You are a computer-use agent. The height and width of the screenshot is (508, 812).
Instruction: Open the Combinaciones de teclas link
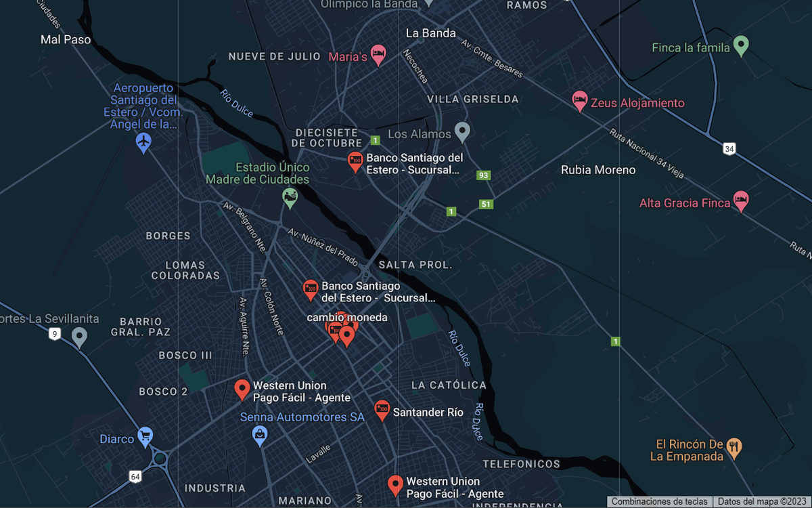click(x=660, y=502)
